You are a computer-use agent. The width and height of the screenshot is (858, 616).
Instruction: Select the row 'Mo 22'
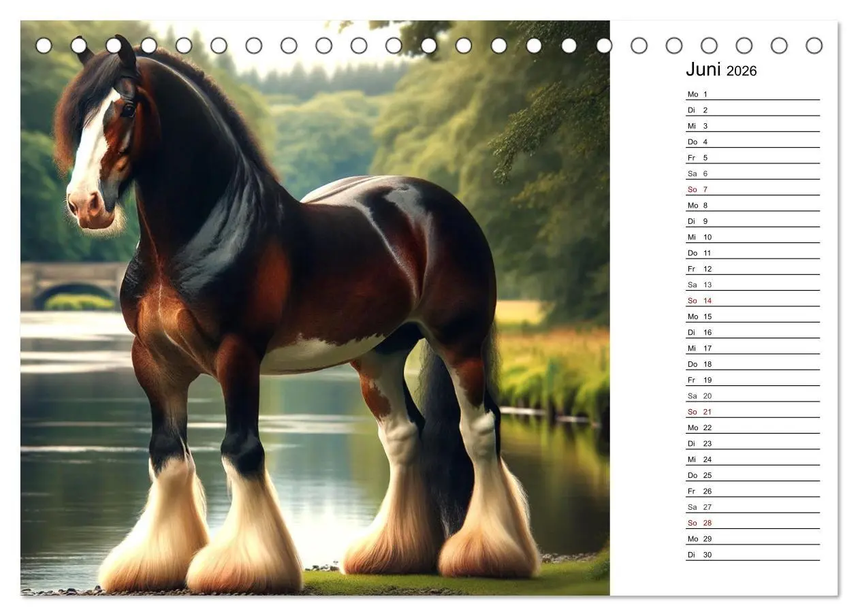pos(752,427)
